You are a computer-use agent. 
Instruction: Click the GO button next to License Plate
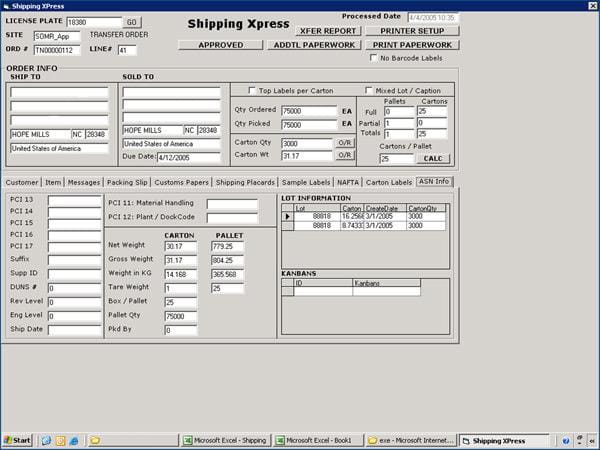click(x=132, y=22)
